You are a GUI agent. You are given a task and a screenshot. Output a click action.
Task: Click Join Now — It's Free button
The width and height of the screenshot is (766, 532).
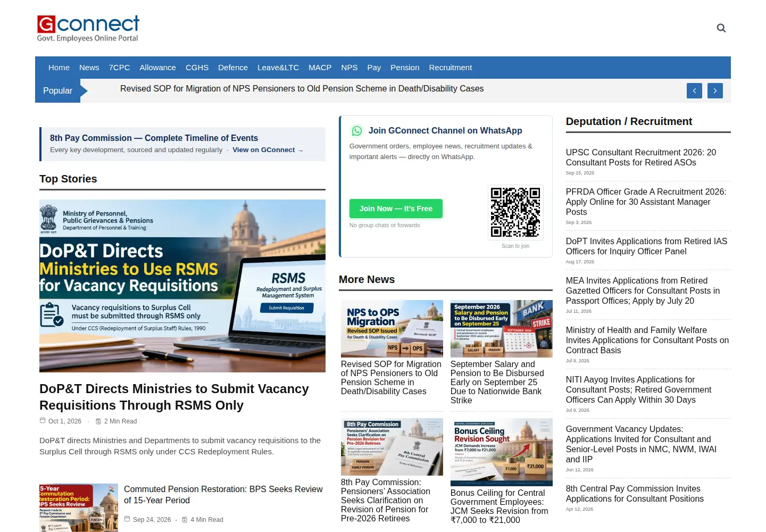click(396, 209)
